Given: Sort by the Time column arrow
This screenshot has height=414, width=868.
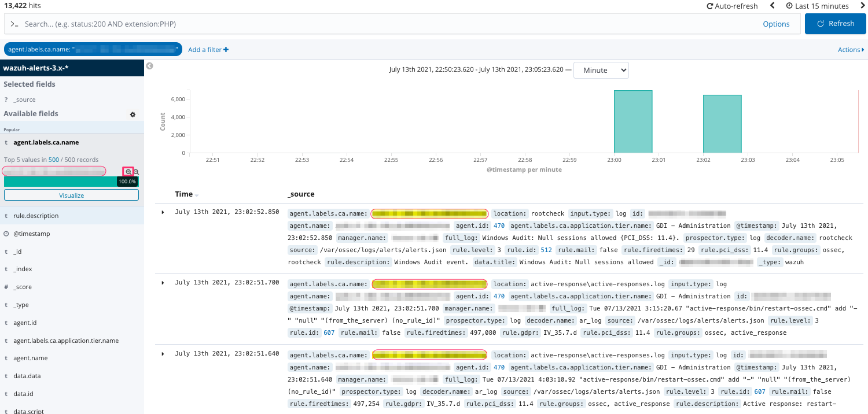Looking at the screenshot, I should (197, 195).
